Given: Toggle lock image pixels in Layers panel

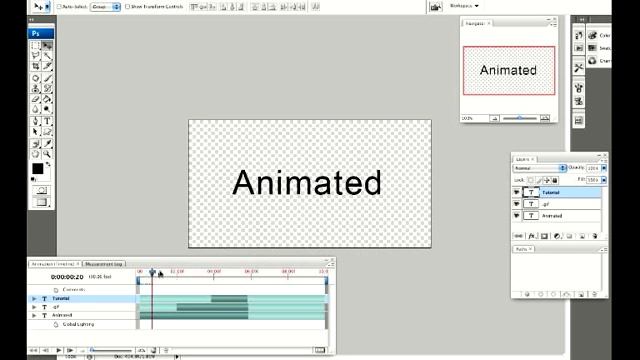Looking at the screenshot, I should [x=539, y=180].
